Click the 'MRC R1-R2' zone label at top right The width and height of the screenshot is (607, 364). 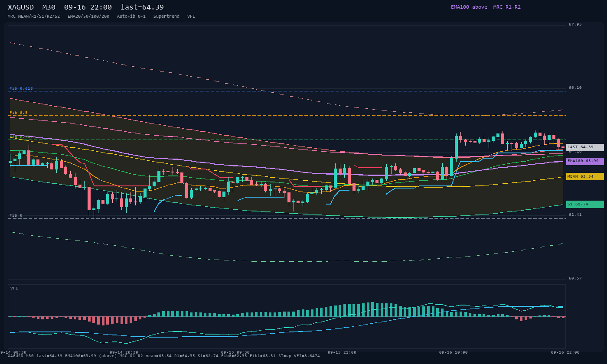point(507,7)
